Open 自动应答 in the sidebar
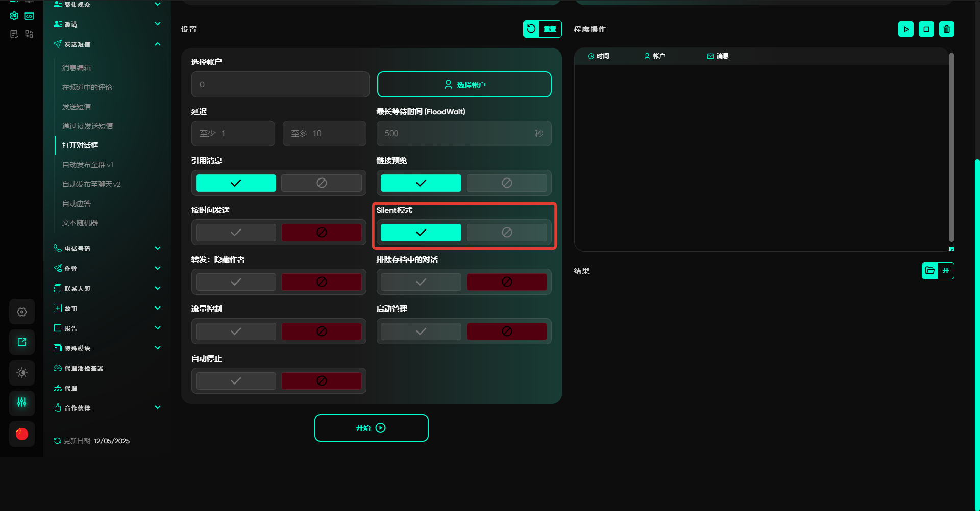The width and height of the screenshot is (980, 511). (77, 203)
